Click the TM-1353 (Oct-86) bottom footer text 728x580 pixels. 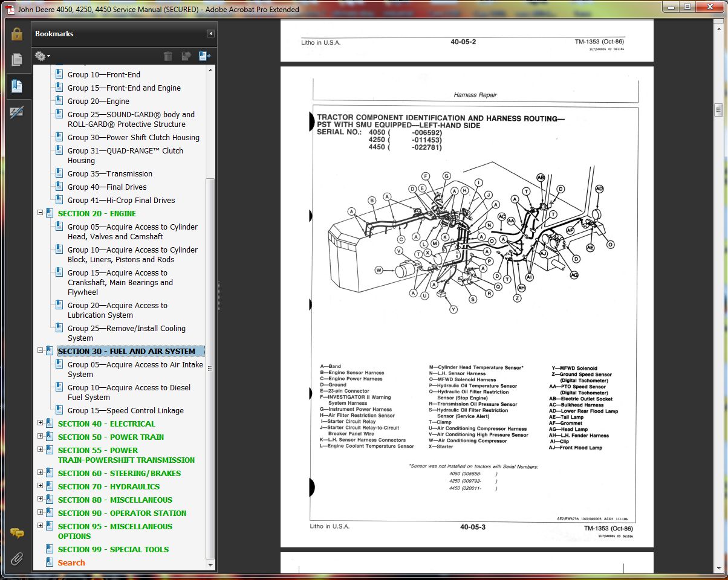[x=608, y=529]
